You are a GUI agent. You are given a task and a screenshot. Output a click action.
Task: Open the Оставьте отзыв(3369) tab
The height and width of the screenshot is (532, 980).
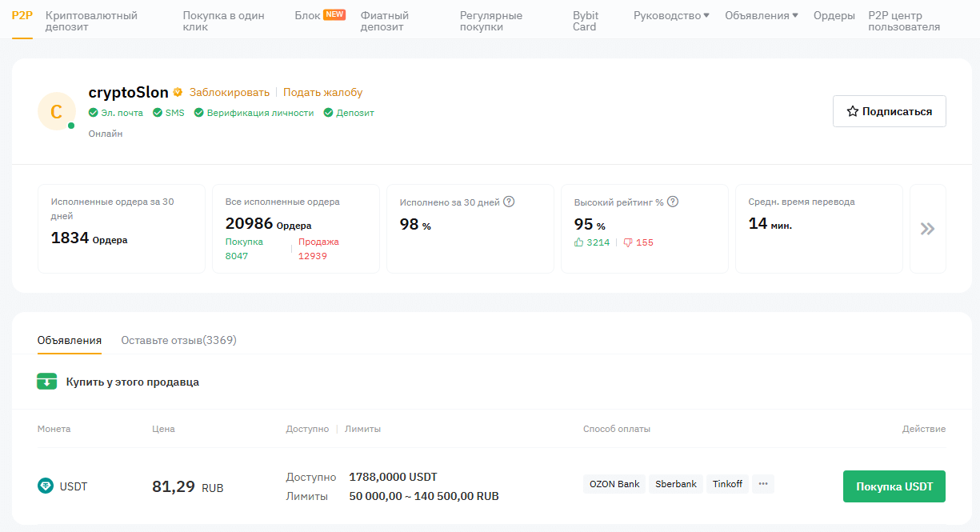[x=178, y=340]
